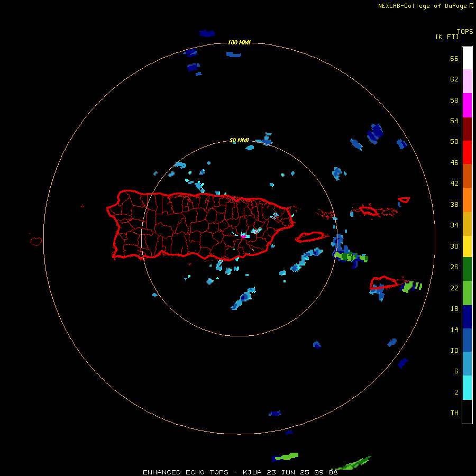Click the elongated blue echo south of Puerto Rico

[x=243, y=298]
